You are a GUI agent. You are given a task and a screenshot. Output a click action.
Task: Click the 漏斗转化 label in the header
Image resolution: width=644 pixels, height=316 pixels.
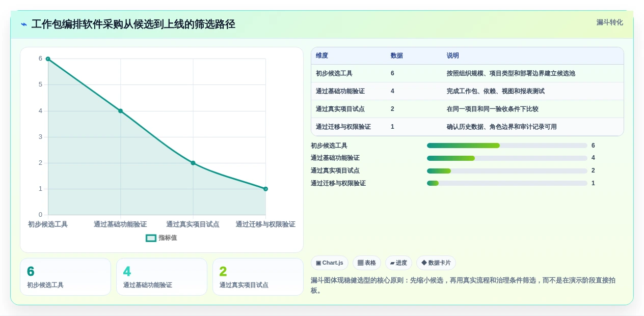(609, 22)
